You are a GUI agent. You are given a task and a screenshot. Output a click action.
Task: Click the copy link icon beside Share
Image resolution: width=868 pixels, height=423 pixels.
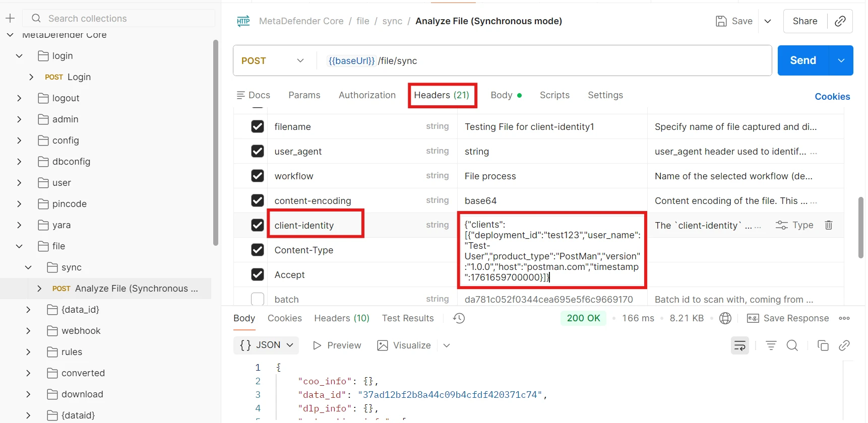(x=840, y=21)
